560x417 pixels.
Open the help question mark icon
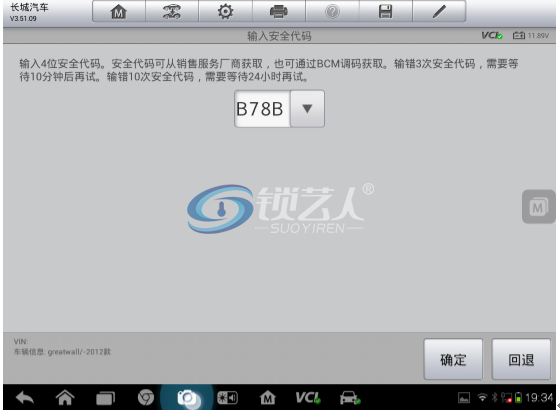point(332,12)
